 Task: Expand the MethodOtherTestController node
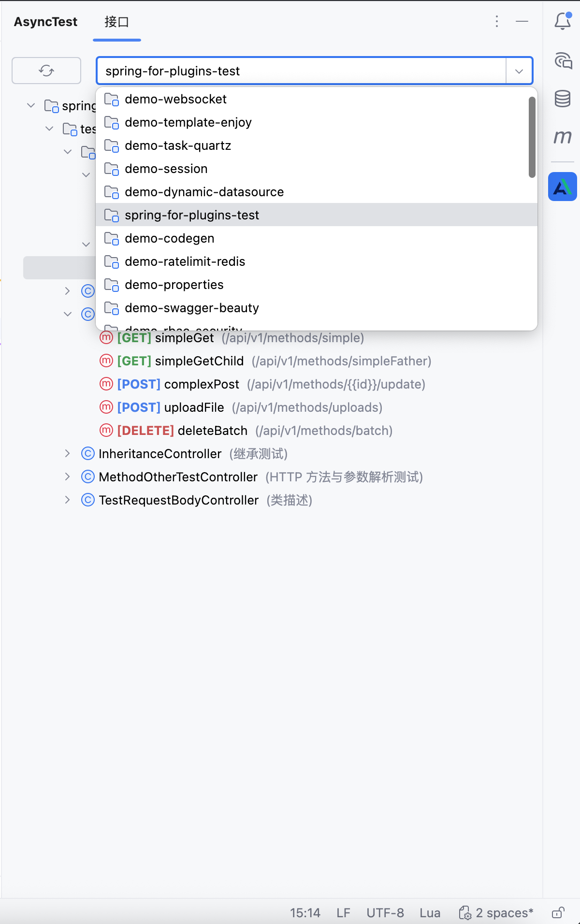click(x=68, y=476)
